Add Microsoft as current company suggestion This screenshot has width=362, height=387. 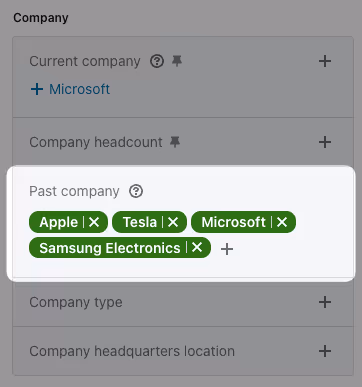(x=70, y=89)
